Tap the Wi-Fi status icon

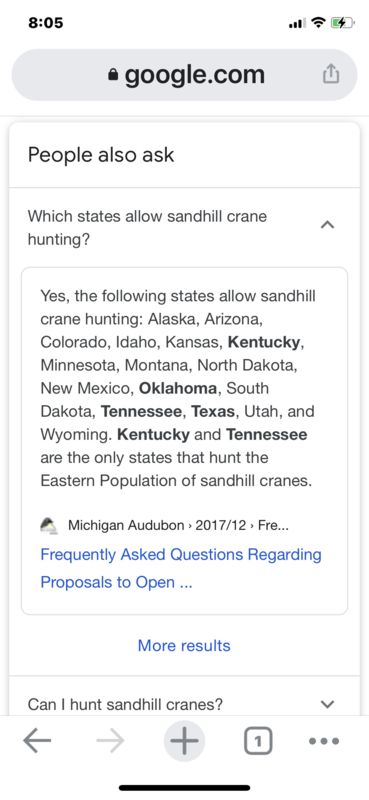[x=319, y=23]
